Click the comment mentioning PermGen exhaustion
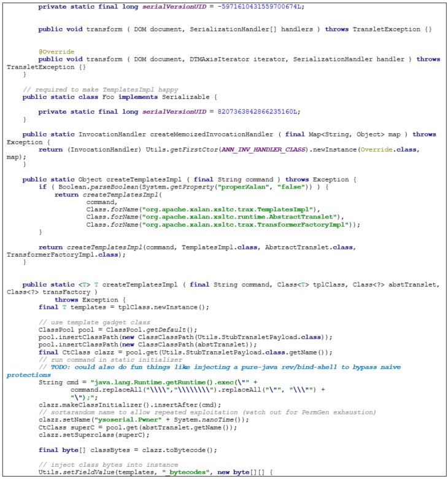 click(207, 413)
